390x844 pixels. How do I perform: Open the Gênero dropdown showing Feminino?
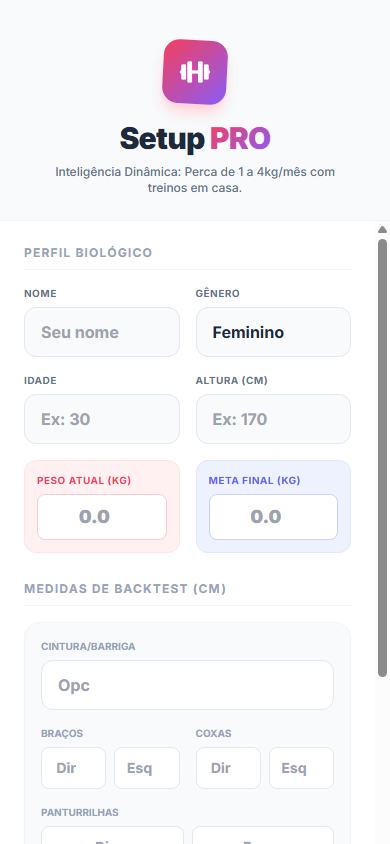pyautogui.click(x=273, y=332)
